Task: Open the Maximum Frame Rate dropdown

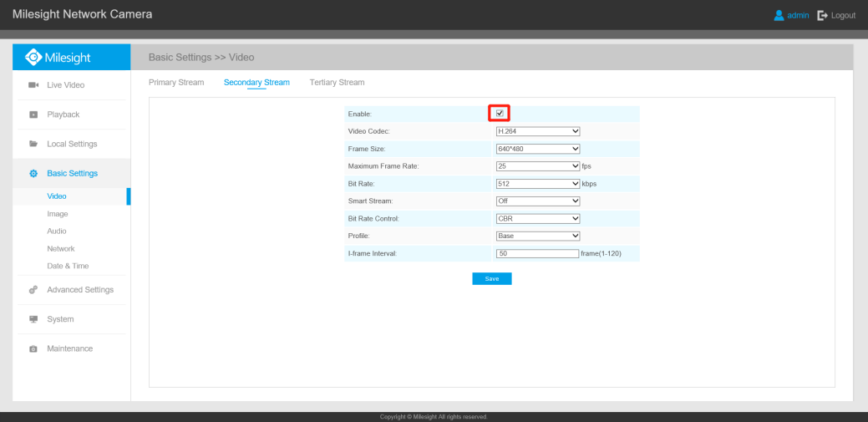Action: click(537, 166)
